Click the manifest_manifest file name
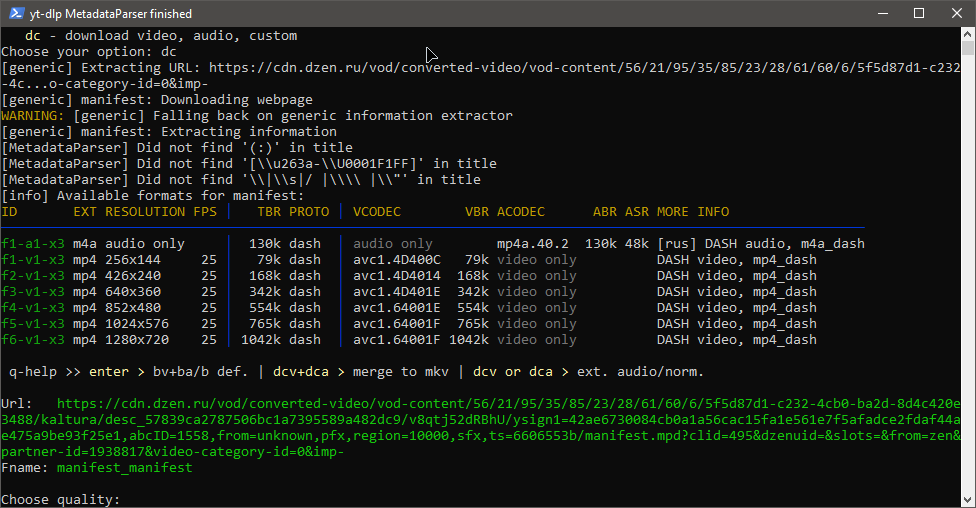 pos(124,468)
